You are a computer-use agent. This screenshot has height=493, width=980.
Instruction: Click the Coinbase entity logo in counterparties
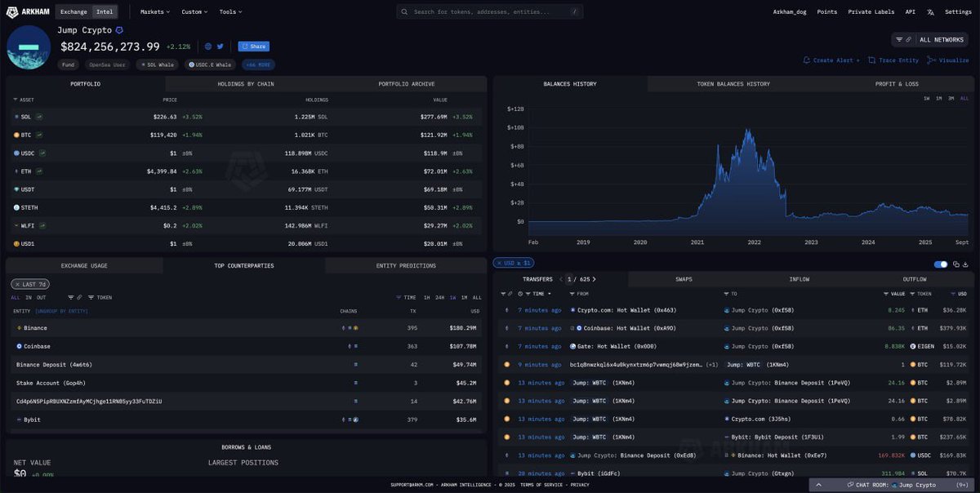click(19, 346)
